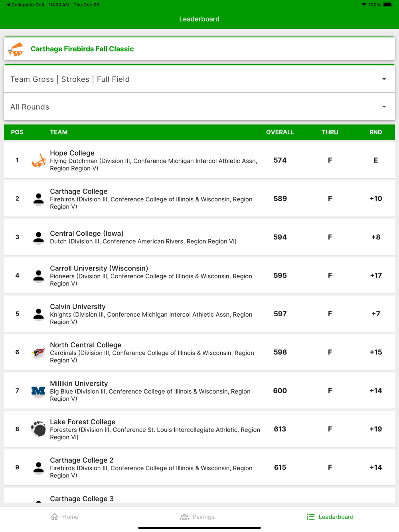Tap the Millikin University M logo
399x532 pixels.
[38, 391]
